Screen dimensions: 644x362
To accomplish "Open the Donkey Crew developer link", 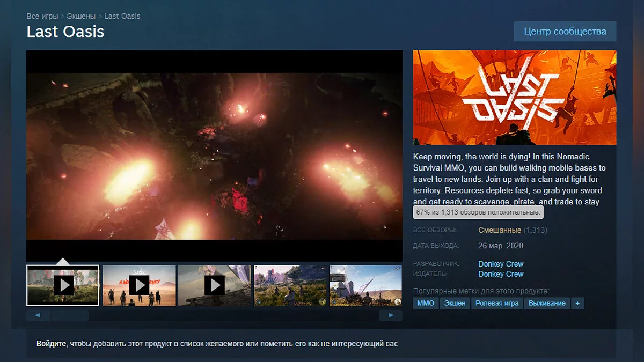I will click(x=501, y=264).
